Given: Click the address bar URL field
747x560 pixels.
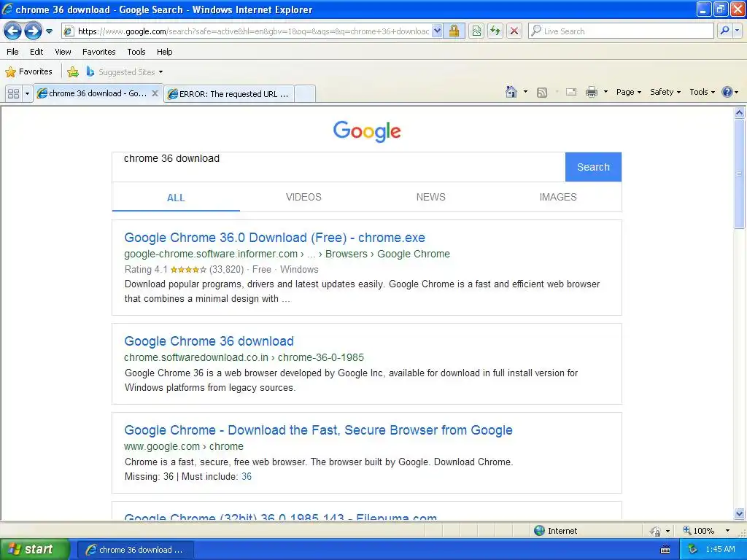Looking at the screenshot, I should click(x=252, y=31).
